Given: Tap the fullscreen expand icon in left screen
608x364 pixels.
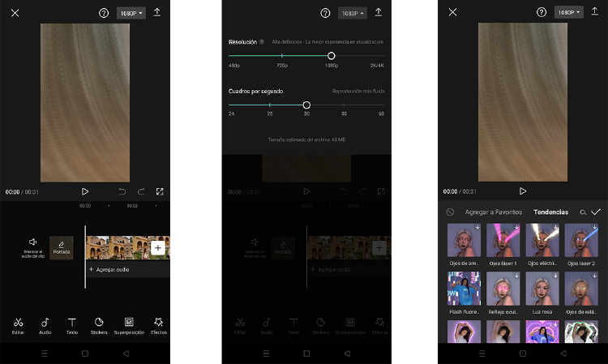Looking at the screenshot, I should coord(160,191).
